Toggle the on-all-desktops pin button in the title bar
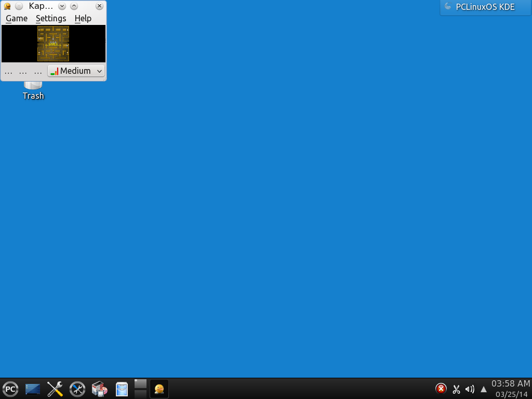The image size is (532, 399). 19,6
